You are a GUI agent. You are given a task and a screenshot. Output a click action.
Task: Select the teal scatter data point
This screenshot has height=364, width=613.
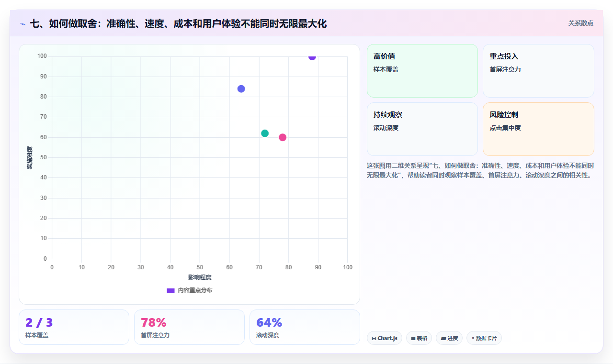pyautogui.click(x=265, y=133)
